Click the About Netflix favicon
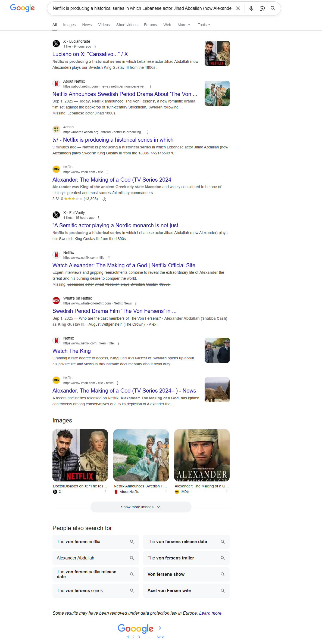Image resolution: width=322 pixels, height=644 pixels. (x=56, y=83)
